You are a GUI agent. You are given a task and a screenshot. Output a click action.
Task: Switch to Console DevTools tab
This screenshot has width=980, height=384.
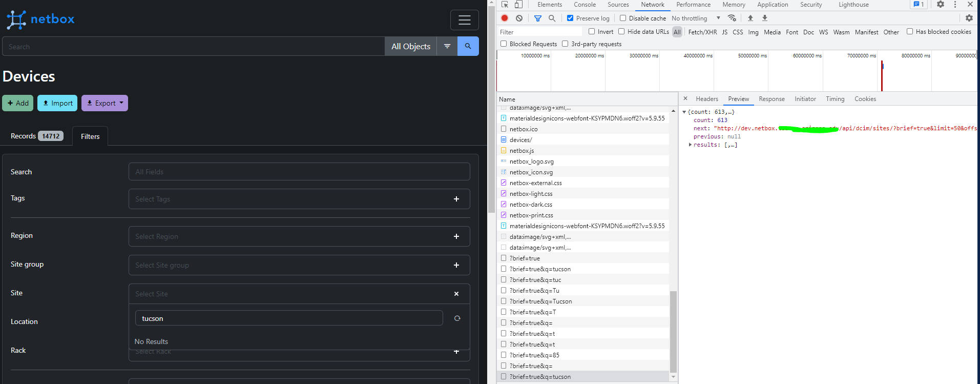point(585,5)
